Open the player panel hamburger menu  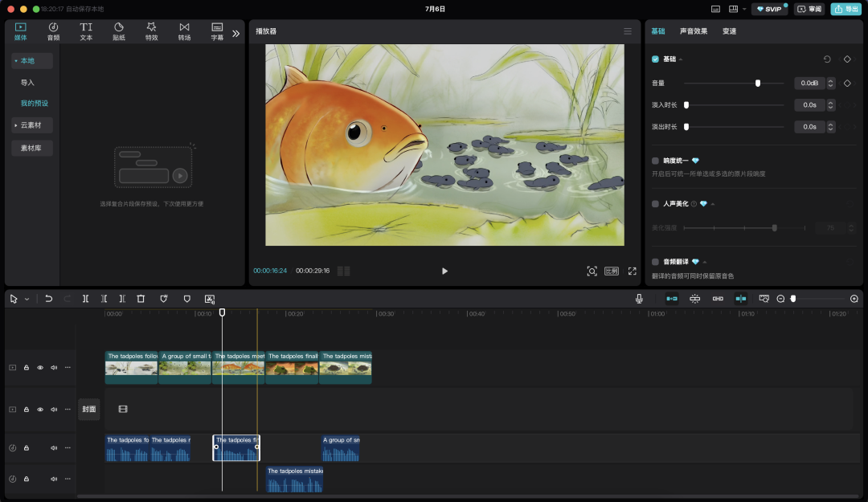click(628, 31)
